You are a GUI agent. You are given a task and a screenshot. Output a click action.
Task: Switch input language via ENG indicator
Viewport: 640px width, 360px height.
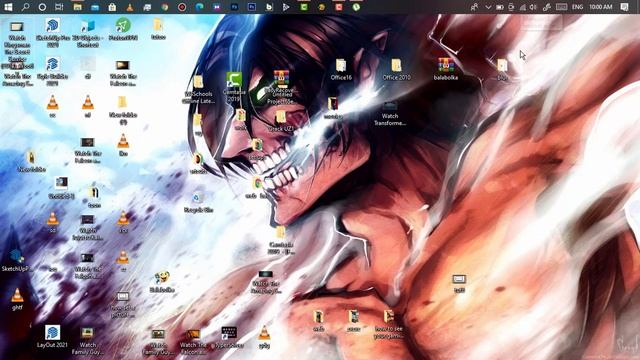pyautogui.click(x=577, y=7)
